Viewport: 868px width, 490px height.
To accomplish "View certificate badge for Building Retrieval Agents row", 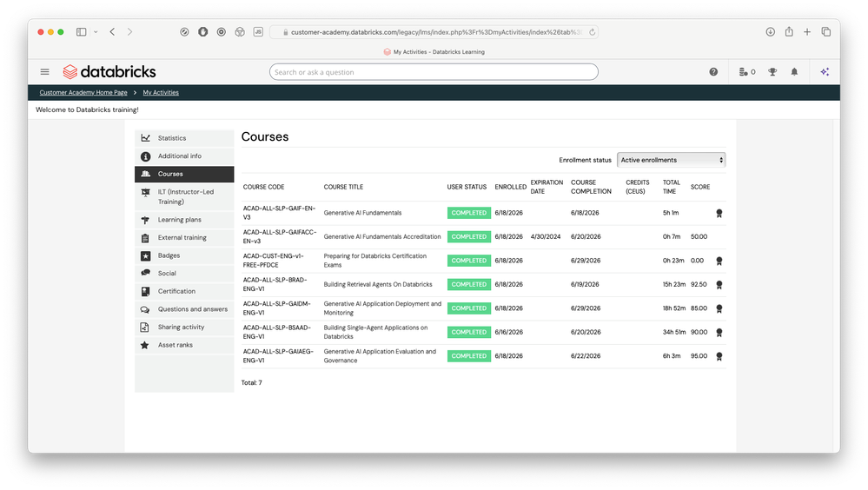I will tap(719, 285).
